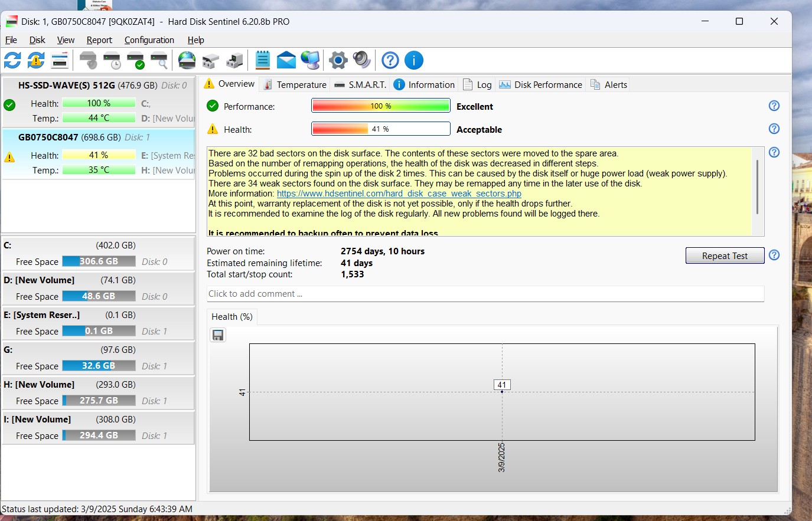Open Configuration via the gear toolbar icon
The image size is (812, 521).
(338, 60)
